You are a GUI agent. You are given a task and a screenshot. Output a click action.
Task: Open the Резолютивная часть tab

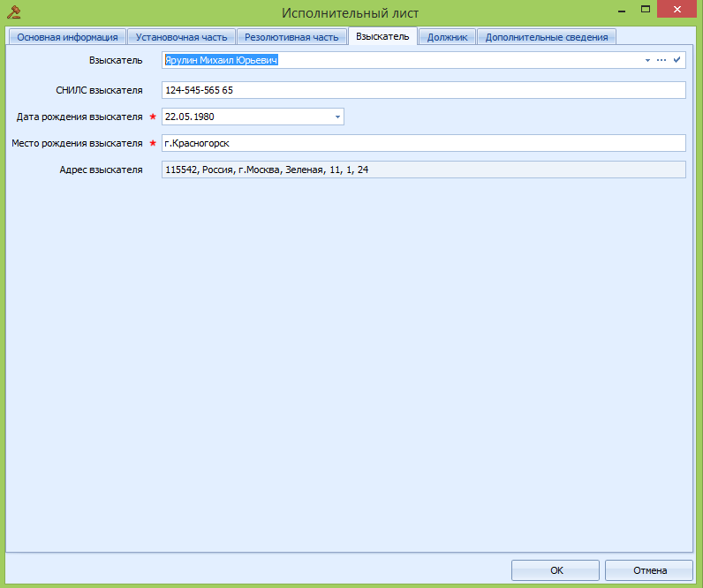[291, 37]
